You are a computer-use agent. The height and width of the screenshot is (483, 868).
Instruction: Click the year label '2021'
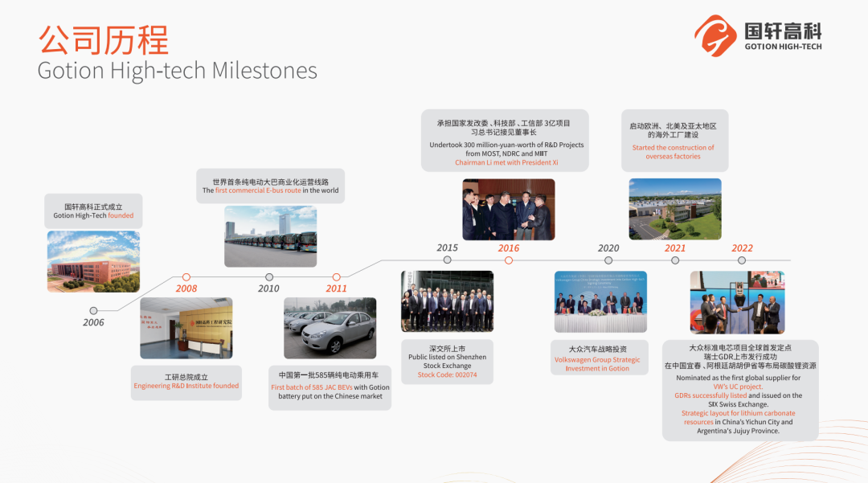pos(675,248)
